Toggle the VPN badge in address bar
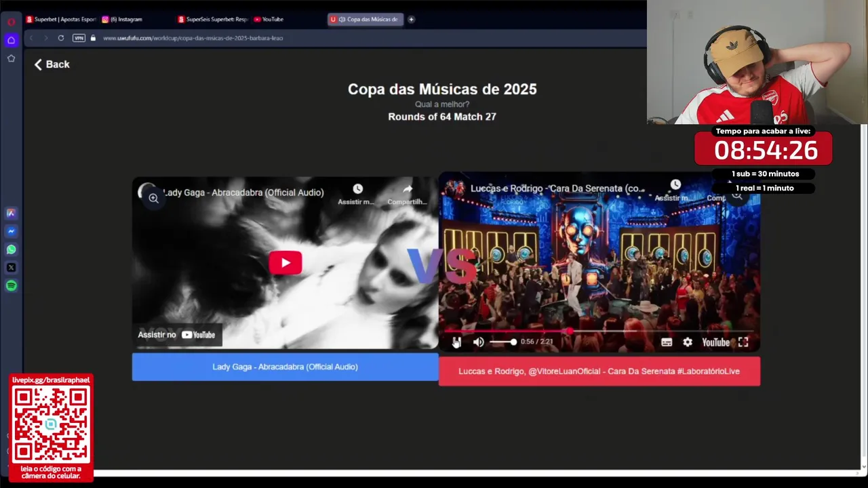This screenshot has width=868, height=488. point(79,38)
